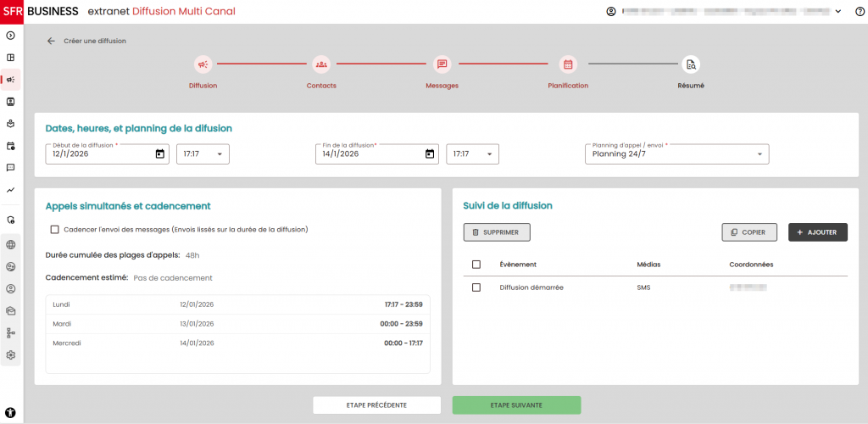
Task: Open the Messages step icon
Action: 442,64
